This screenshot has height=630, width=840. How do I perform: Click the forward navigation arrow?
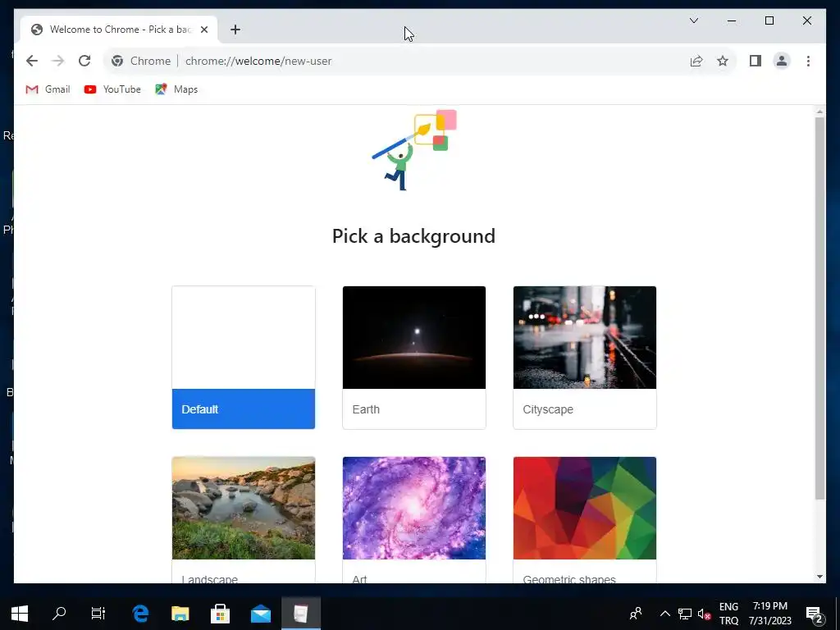pos(58,61)
